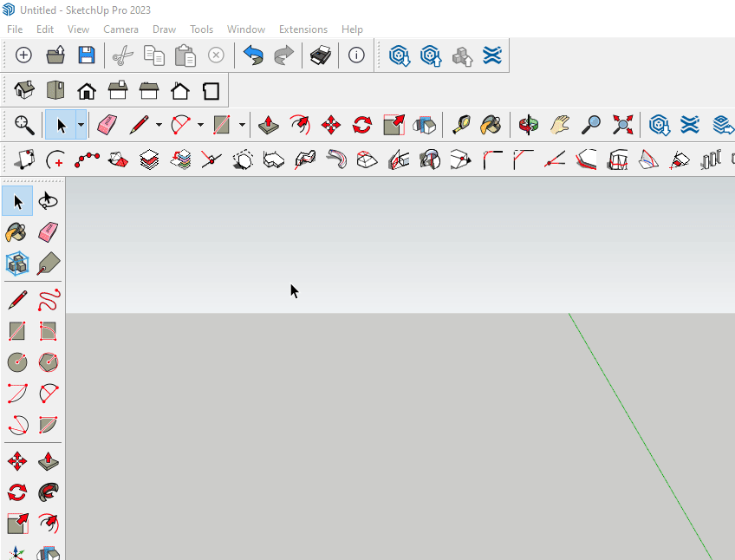Open the Extensions menu
Screen dimensions: 735x560
click(303, 29)
